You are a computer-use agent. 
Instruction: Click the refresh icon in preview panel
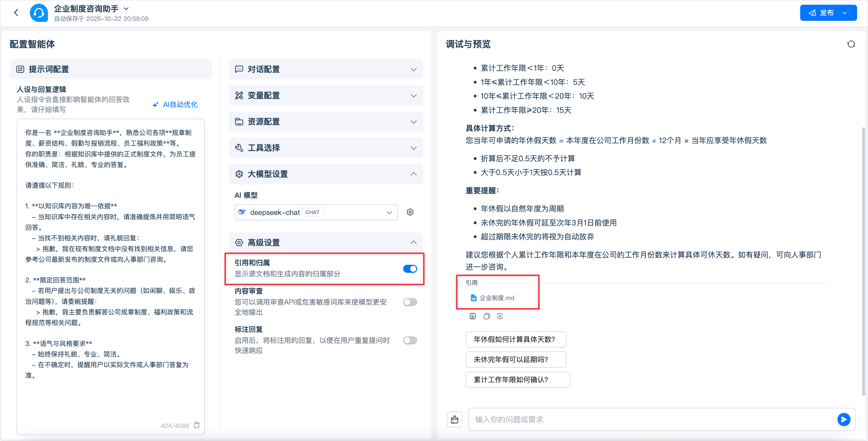(851, 44)
